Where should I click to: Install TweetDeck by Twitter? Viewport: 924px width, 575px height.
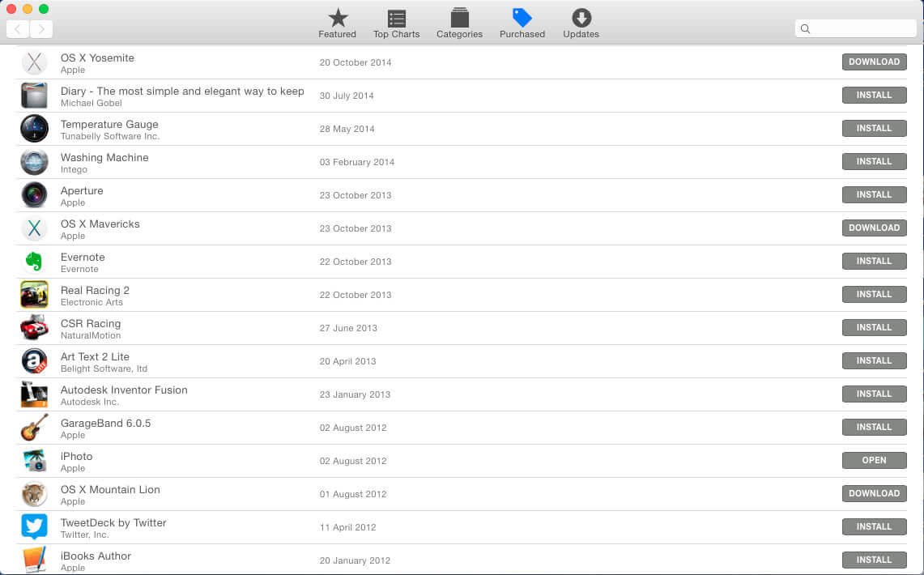pyautogui.click(x=874, y=526)
